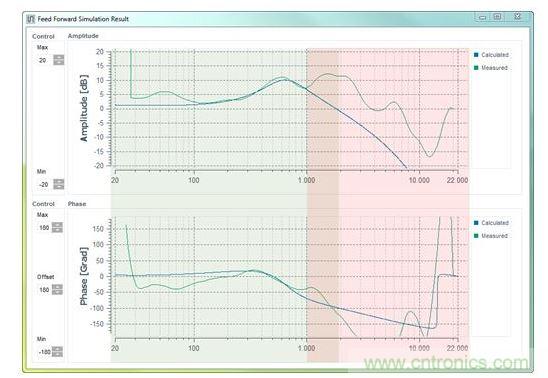Viewport: 548px width, 378px height.
Task: Click Calculated legend swatch in Phase chart
Action: tap(476, 223)
